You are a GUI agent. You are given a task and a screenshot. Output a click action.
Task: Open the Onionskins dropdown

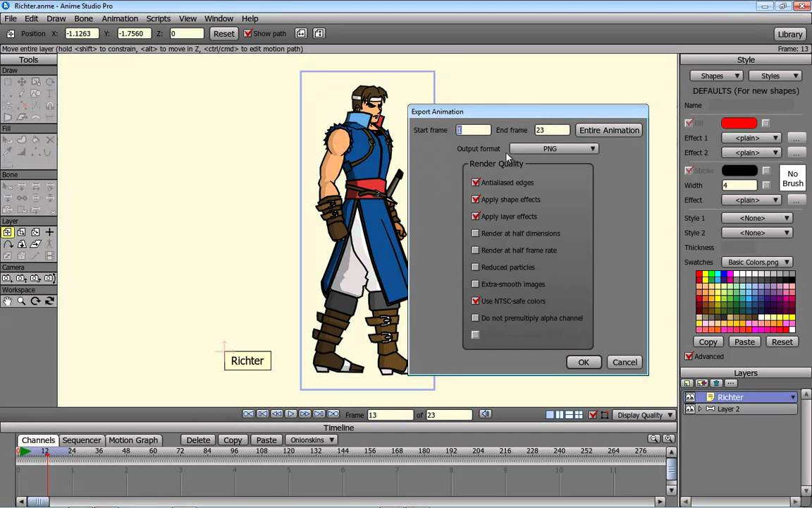[312, 440]
